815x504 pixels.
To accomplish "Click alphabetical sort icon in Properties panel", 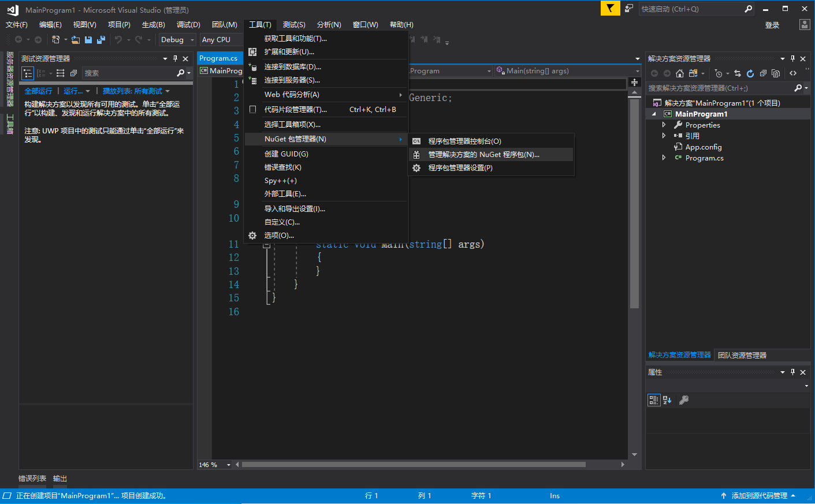I will tap(667, 400).
